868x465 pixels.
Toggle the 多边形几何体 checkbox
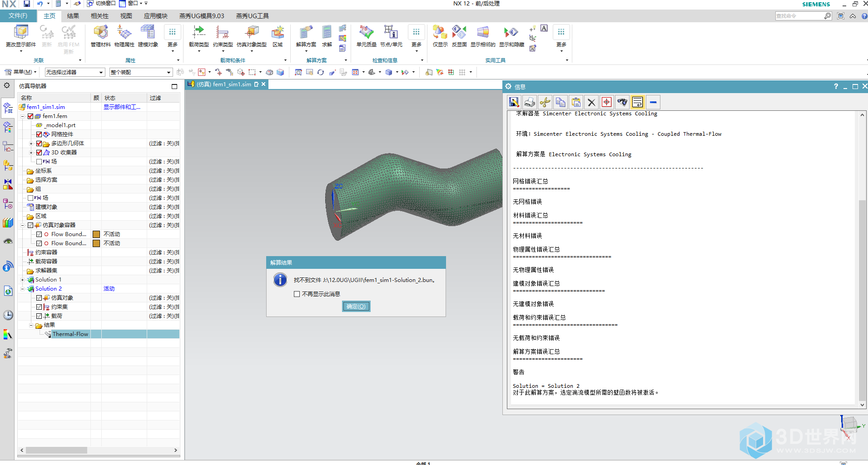(39, 143)
